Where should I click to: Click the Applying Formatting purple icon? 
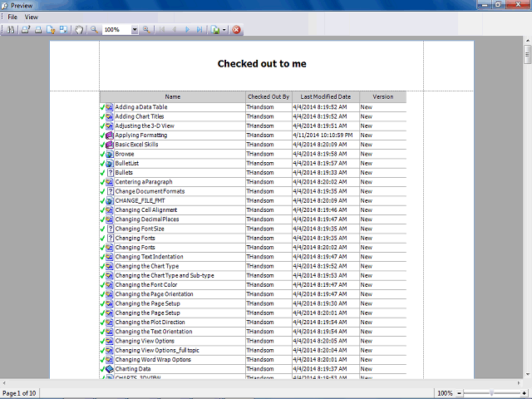tap(109, 135)
